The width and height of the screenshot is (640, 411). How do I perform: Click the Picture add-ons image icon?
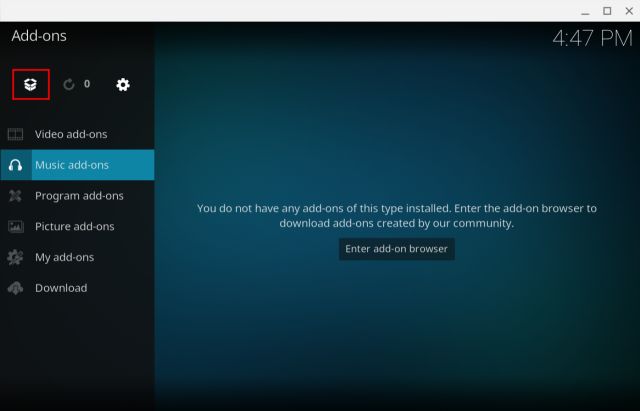[x=16, y=227]
